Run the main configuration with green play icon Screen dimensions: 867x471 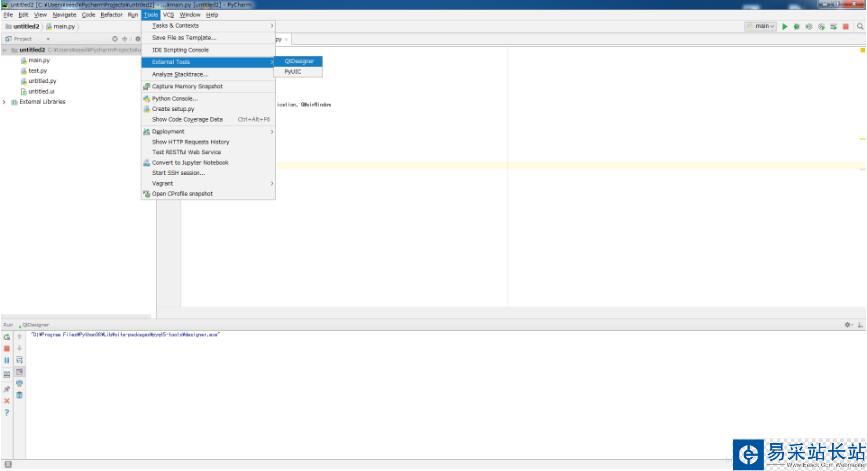[x=784, y=27]
